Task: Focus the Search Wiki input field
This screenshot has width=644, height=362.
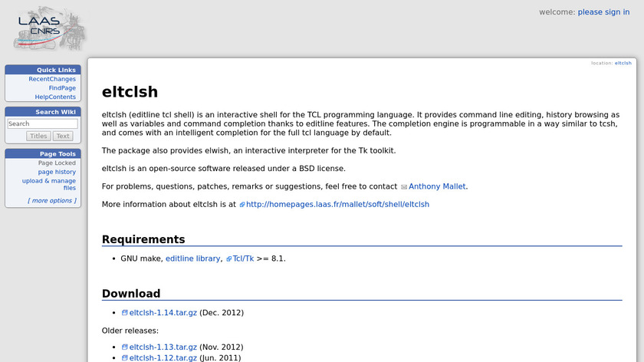Action: 42,123
